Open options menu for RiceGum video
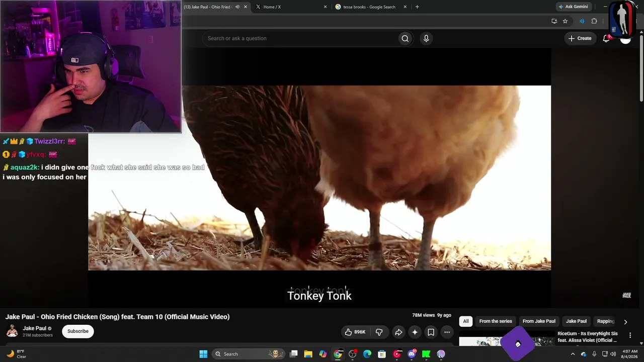The height and width of the screenshot is (362, 644). (x=630, y=335)
